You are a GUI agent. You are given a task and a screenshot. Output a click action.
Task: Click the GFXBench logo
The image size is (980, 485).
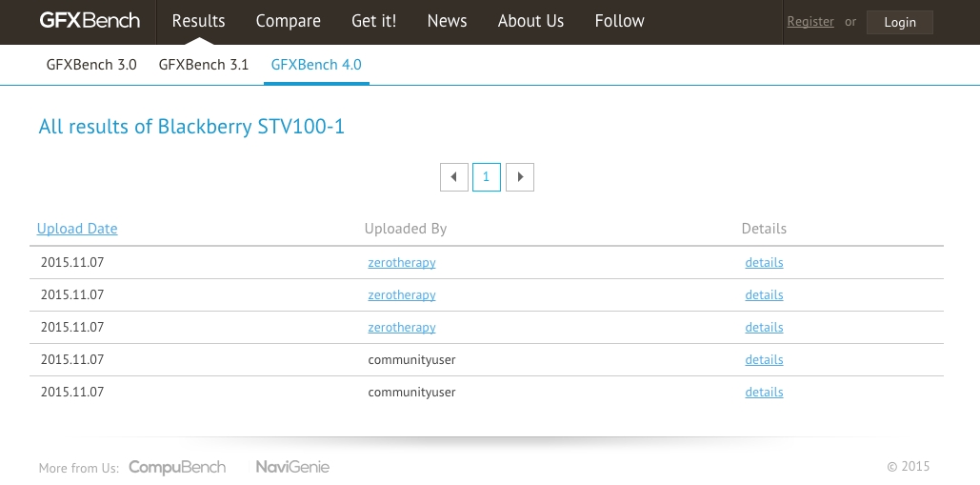point(90,21)
